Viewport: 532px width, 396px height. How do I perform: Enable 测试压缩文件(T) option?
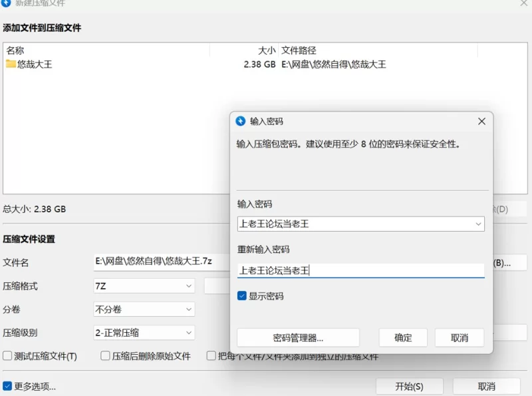(x=7, y=356)
